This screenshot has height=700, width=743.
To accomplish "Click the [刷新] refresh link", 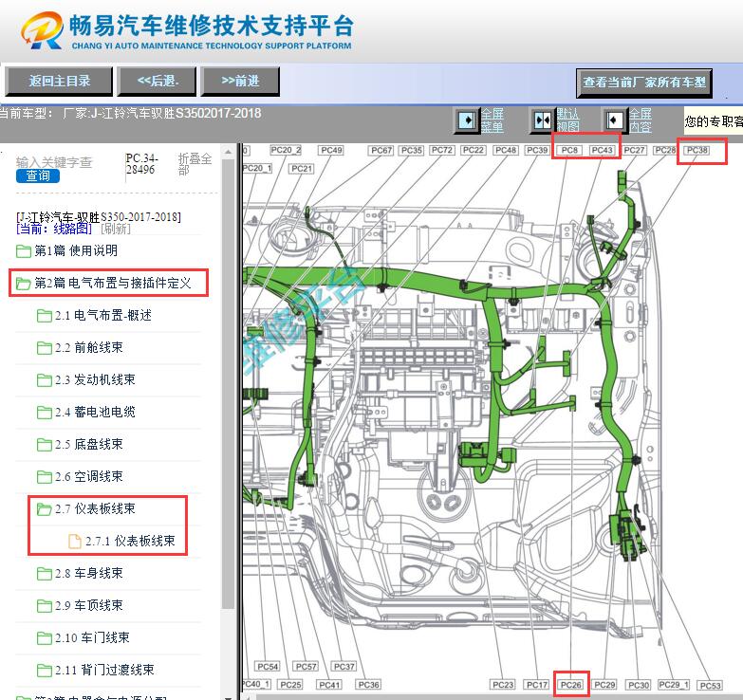I will click(116, 229).
